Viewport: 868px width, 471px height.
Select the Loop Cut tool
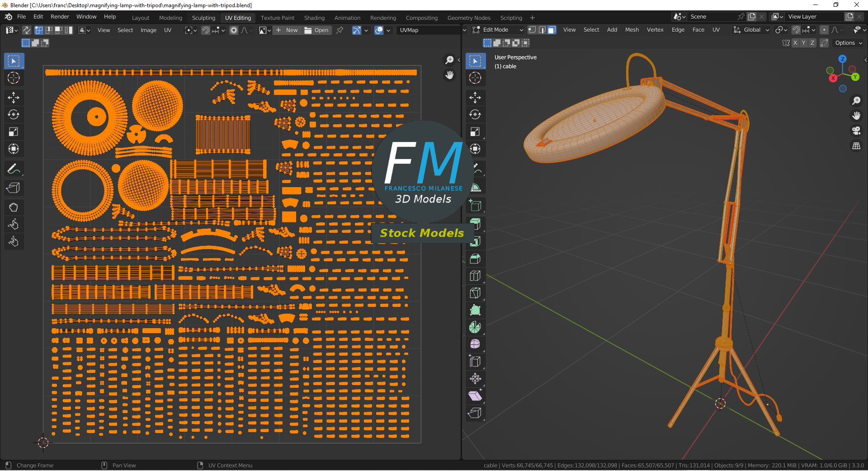475,276
